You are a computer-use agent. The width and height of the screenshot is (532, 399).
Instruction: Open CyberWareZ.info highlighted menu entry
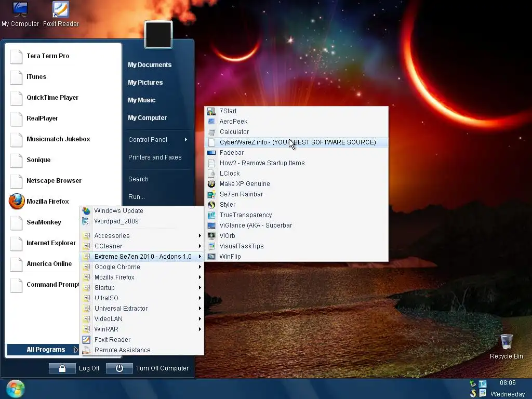coord(297,142)
